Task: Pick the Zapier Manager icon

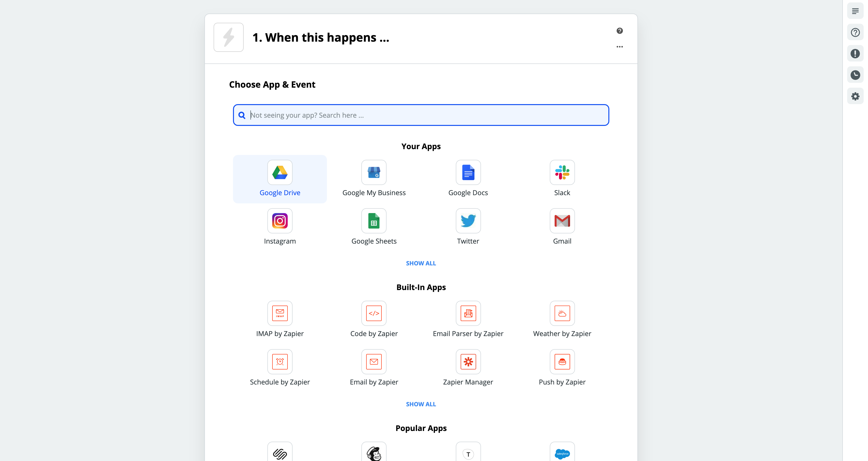Action: point(468,361)
